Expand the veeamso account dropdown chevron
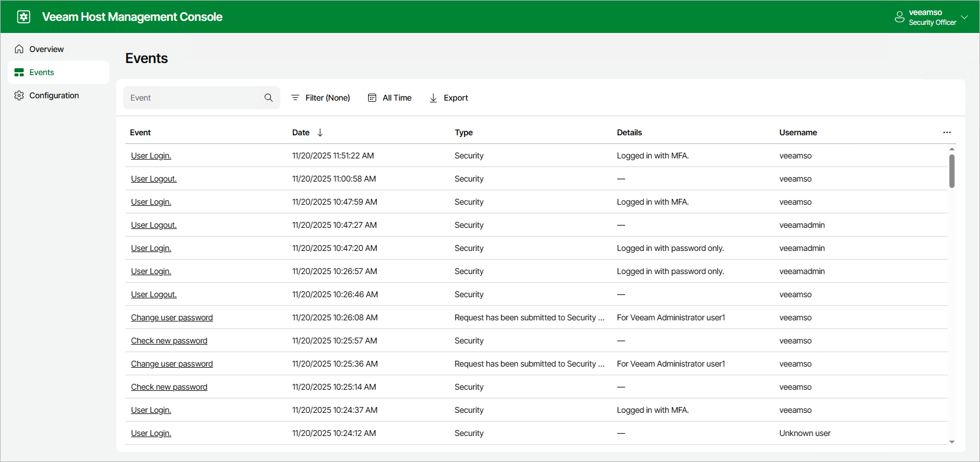 (964, 17)
